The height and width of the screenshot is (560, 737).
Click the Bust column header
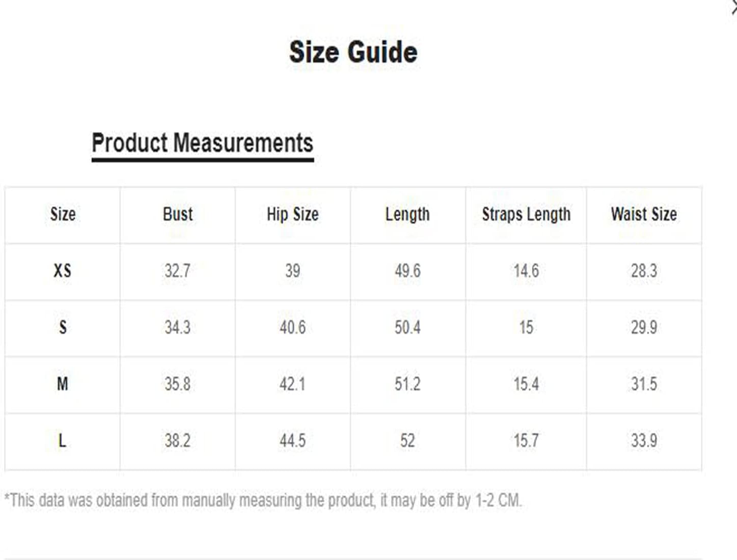178,214
